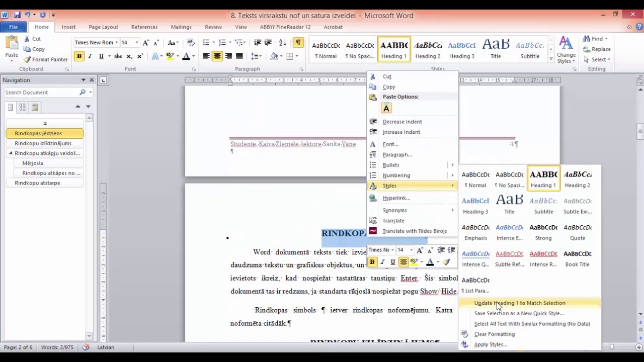Click mini toolbar Font Color button
This screenshot has width=644, height=362.
(430, 262)
